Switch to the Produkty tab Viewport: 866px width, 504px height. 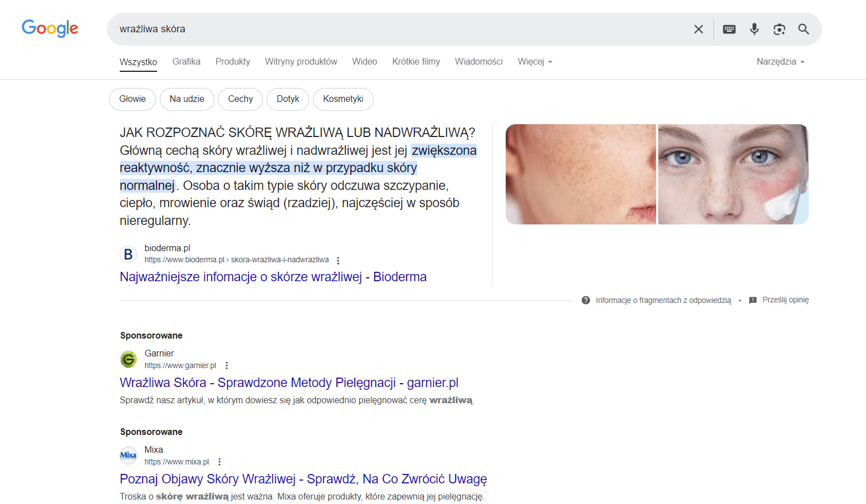(x=233, y=61)
